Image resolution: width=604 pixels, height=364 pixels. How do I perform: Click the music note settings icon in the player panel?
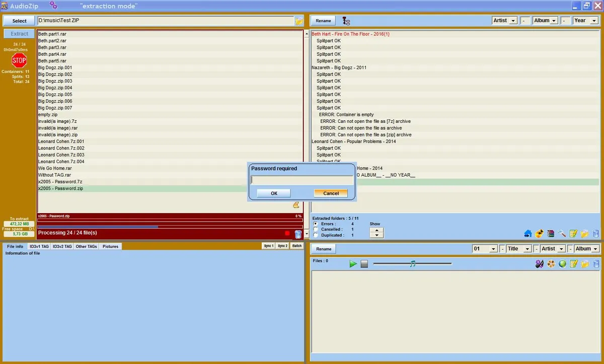[x=540, y=263]
